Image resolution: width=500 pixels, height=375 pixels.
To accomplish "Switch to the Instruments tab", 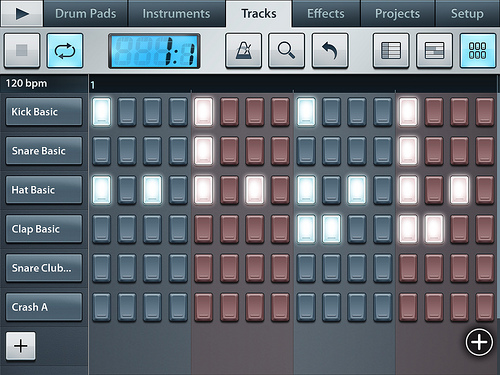I will pyautogui.click(x=176, y=14).
